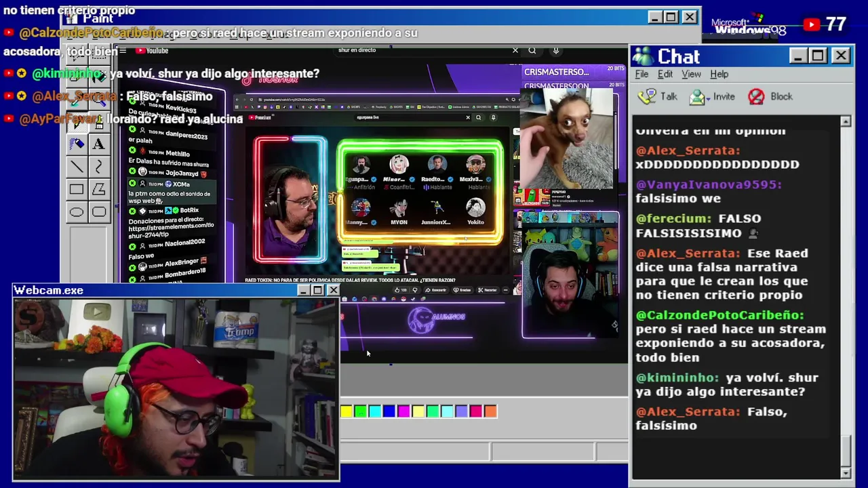The height and width of the screenshot is (488, 868).
Task: Open the Edit menu in Chat window
Action: (x=665, y=74)
